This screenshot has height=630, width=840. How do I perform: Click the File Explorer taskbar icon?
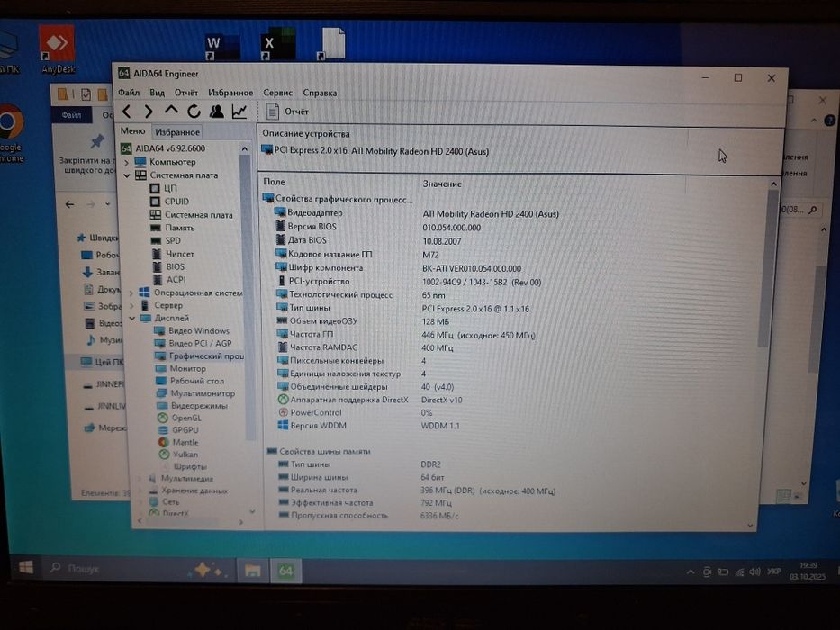click(253, 571)
